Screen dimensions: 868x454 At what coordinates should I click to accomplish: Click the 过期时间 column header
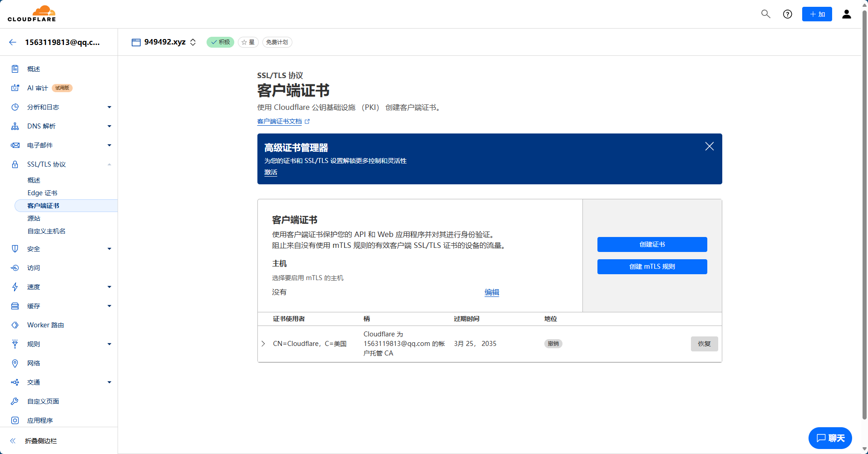[467, 319]
